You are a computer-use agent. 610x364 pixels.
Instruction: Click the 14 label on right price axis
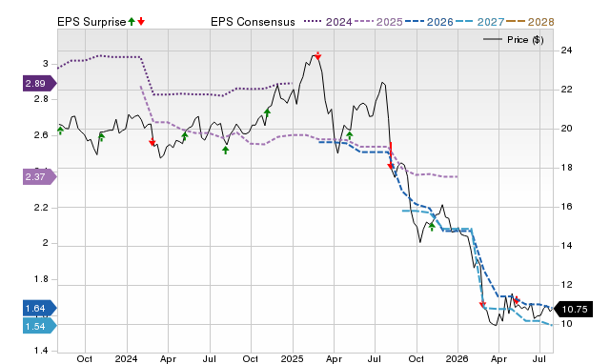pos(566,246)
